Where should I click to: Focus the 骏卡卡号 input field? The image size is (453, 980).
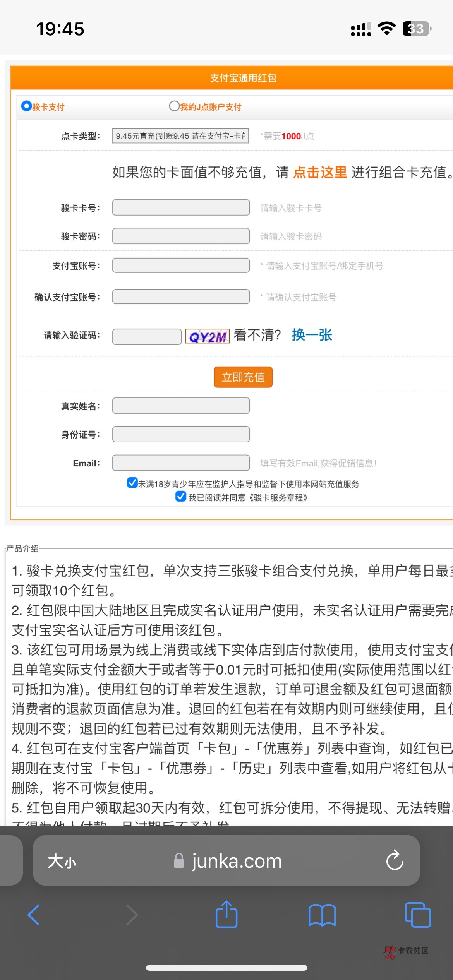coord(181,207)
